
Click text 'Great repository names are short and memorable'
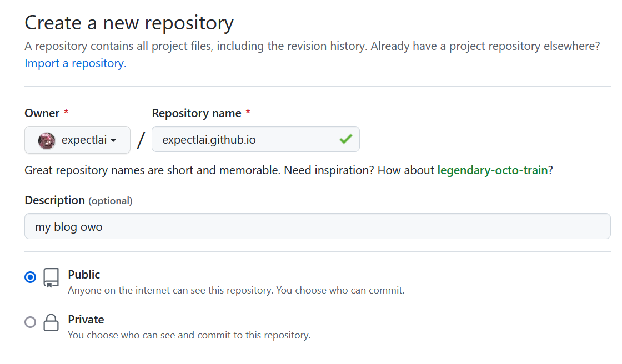pos(152,170)
